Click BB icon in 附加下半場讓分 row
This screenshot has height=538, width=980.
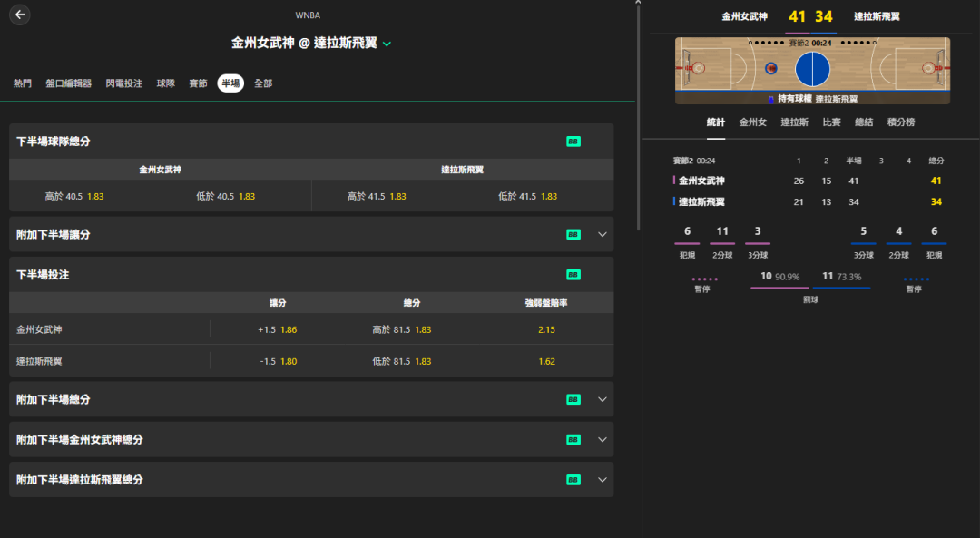(573, 234)
